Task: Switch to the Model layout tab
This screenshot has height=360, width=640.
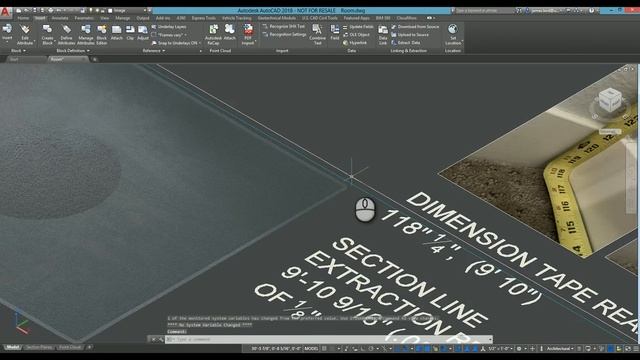Action: click(x=12, y=347)
